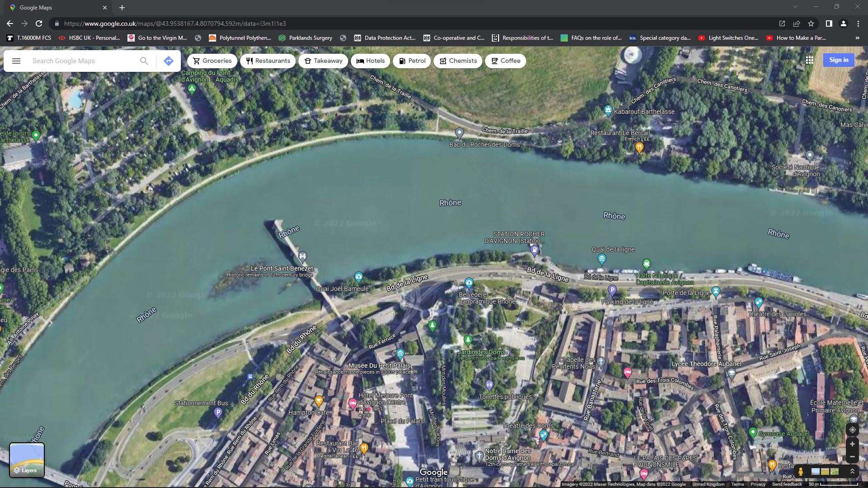Screen dimensions: 868x488
Task: Select the Coffee category chip
Action: [505, 61]
